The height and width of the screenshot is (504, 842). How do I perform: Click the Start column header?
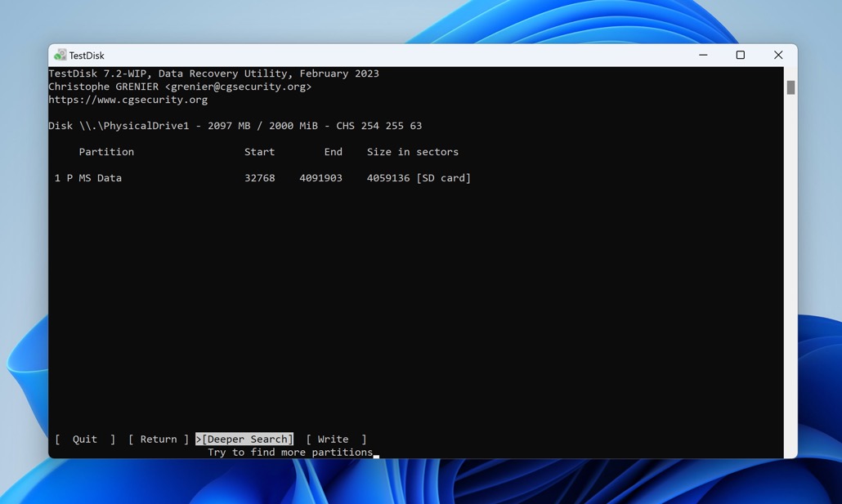click(x=259, y=152)
